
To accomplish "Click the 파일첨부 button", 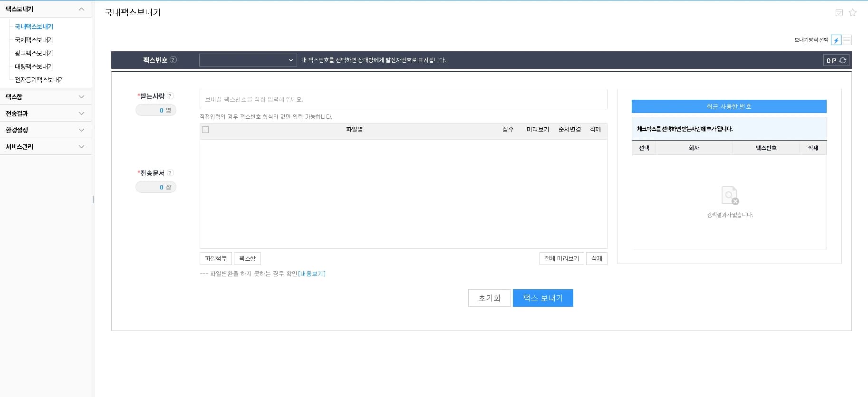I will [x=216, y=258].
